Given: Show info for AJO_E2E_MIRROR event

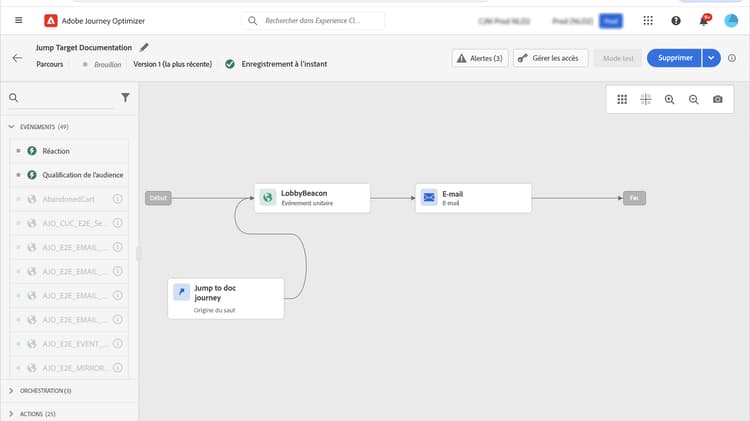Looking at the screenshot, I should [x=118, y=367].
